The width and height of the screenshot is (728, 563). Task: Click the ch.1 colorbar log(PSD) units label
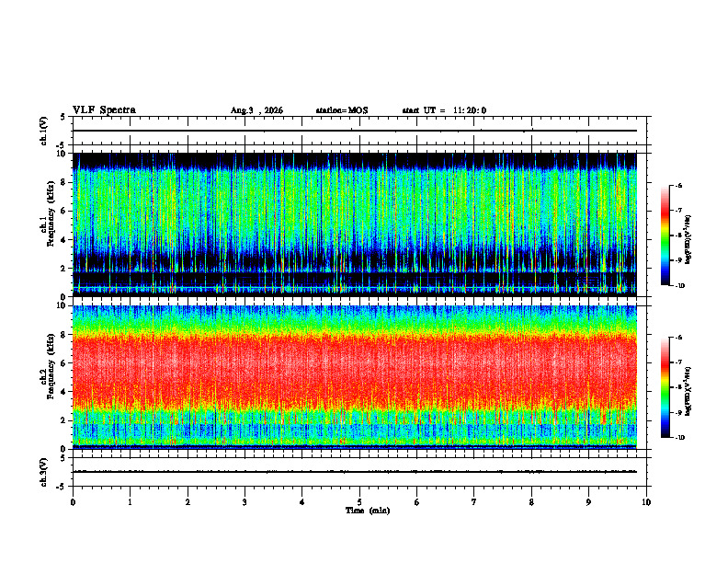click(x=688, y=240)
